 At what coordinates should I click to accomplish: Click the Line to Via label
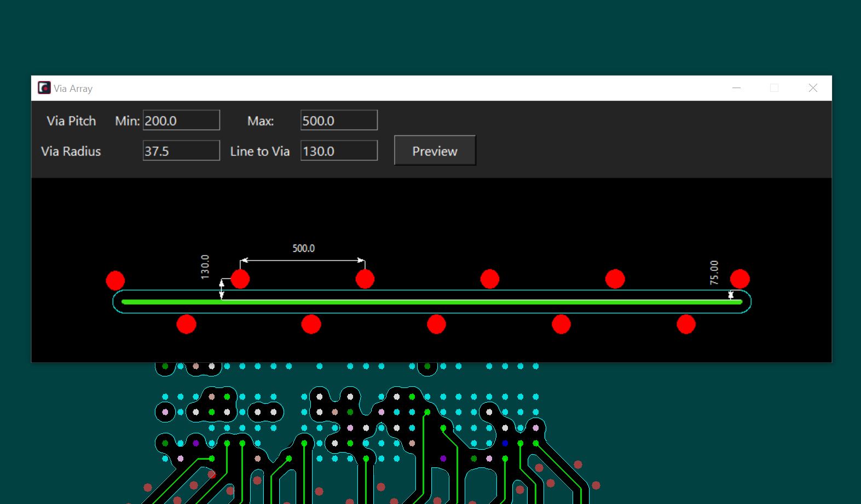(260, 152)
